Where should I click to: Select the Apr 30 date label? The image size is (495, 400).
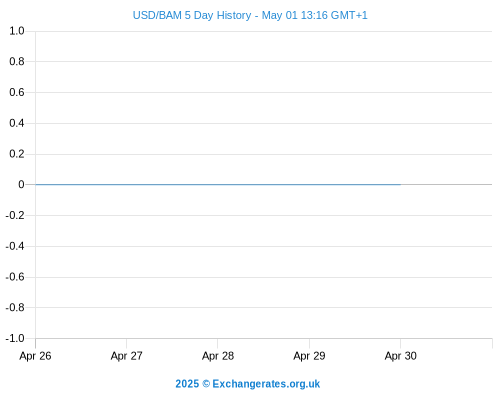tap(401, 356)
